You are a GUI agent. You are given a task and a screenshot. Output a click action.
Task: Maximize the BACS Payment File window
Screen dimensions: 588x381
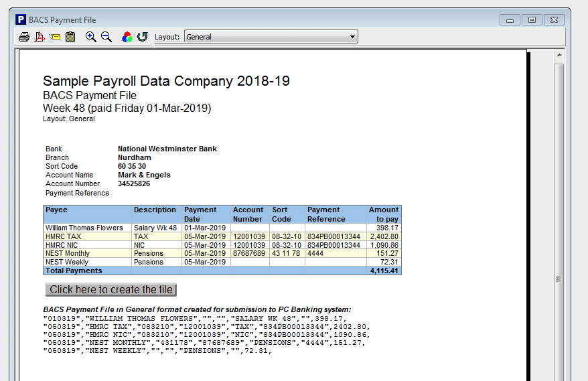tap(532, 20)
